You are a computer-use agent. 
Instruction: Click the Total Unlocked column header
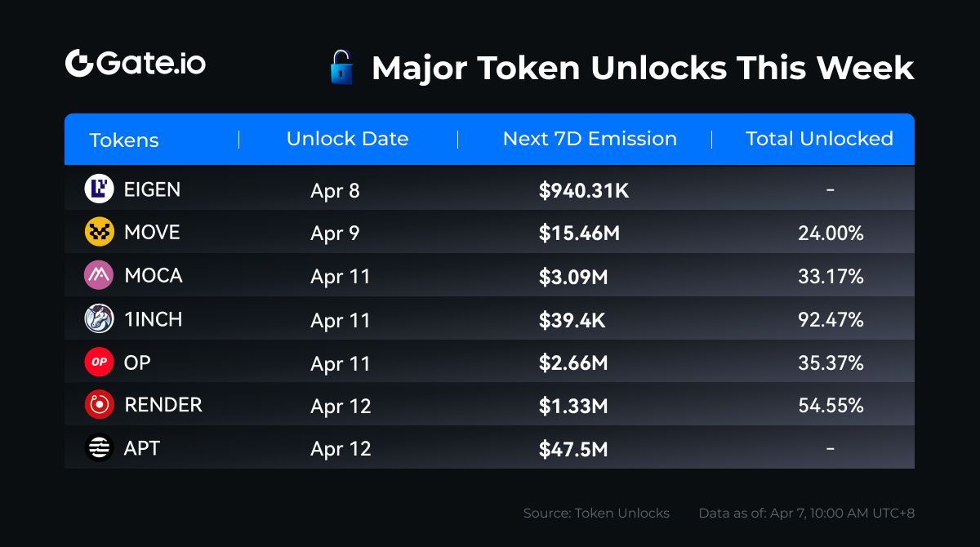[x=819, y=139]
